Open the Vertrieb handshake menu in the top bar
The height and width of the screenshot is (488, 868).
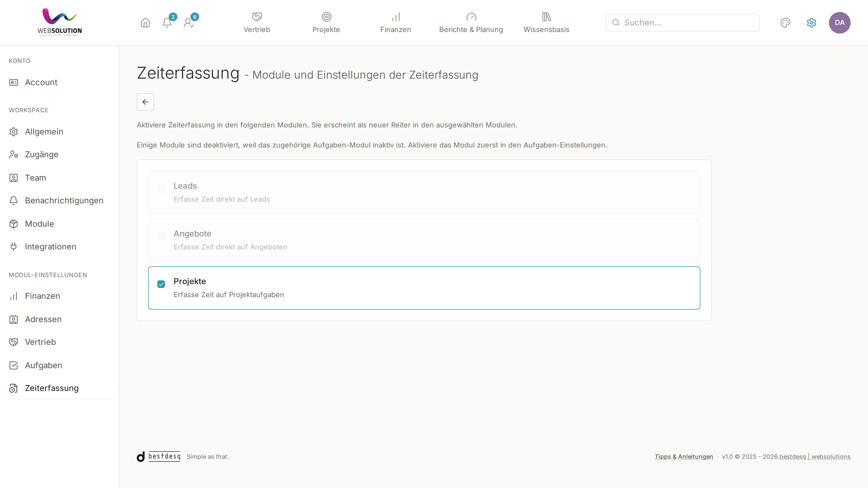click(257, 23)
